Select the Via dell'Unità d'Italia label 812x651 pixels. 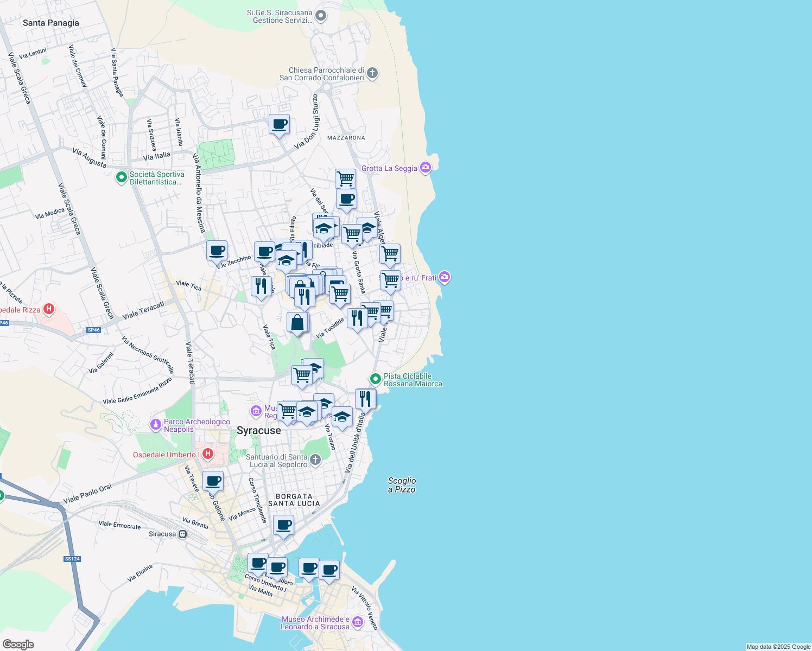point(356,443)
